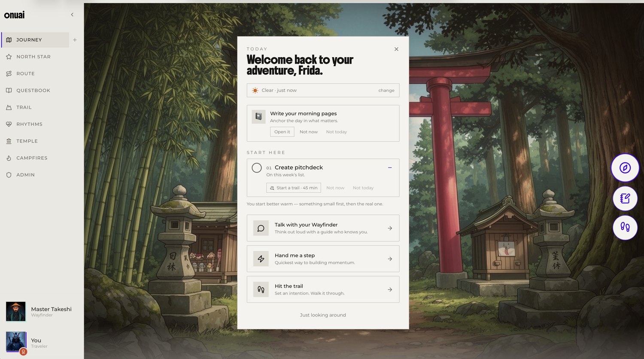This screenshot has width=644, height=359.
Task: Click the Route icon in sidebar
Action: pyautogui.click(x=9, y=73)
